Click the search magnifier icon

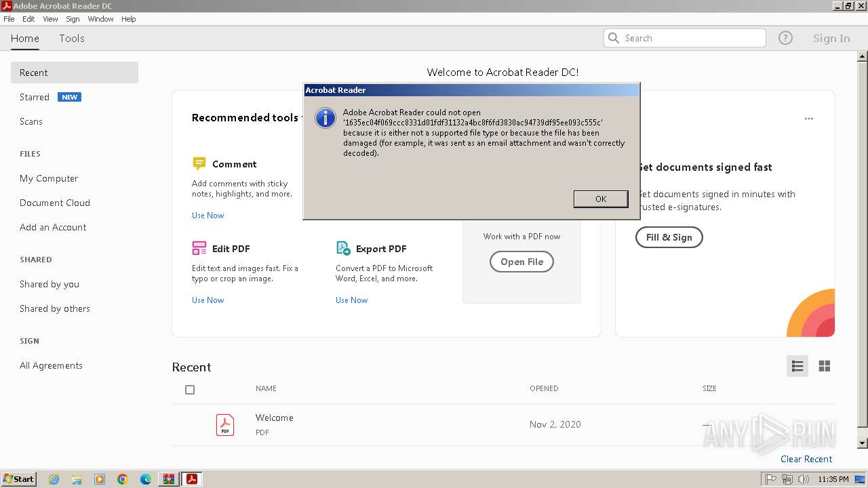pyautogui.click(x=614, y=38)
